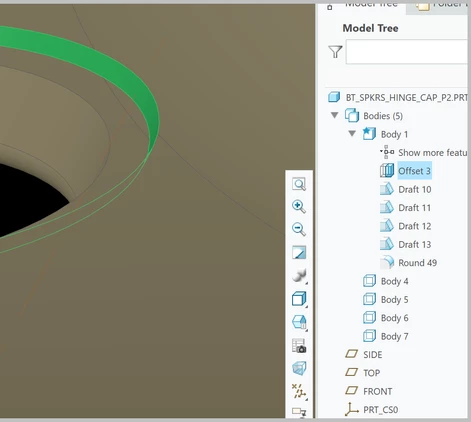Select the PRT_CS0 coordinate system
Image resolution: width=471 pixels, height=422 pixels.
point(380,409)
